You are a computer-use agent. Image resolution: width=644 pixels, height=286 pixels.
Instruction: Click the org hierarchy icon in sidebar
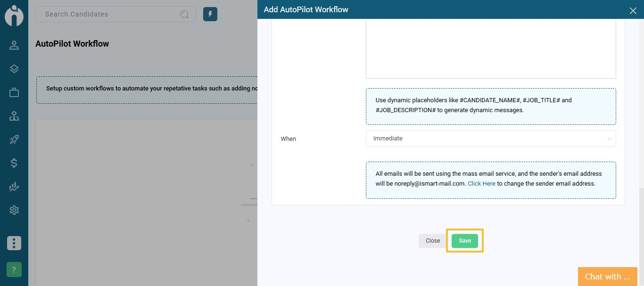14,116
